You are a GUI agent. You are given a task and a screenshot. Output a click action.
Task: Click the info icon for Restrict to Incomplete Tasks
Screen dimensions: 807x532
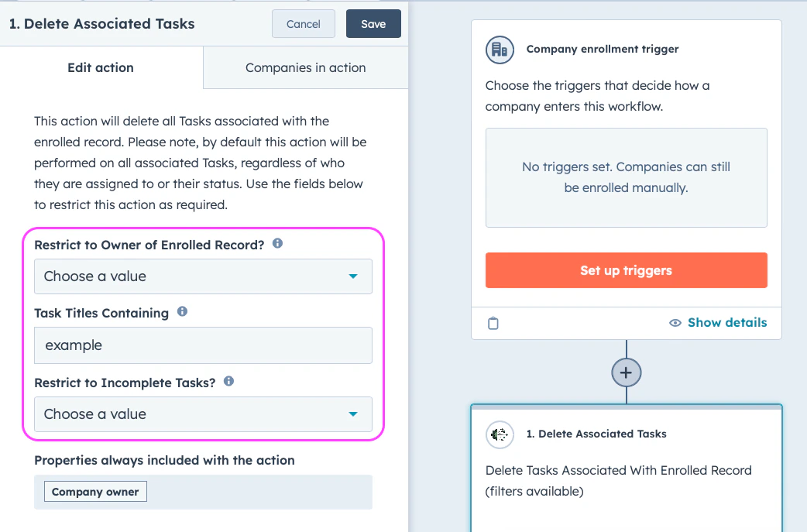coord(227,381)
